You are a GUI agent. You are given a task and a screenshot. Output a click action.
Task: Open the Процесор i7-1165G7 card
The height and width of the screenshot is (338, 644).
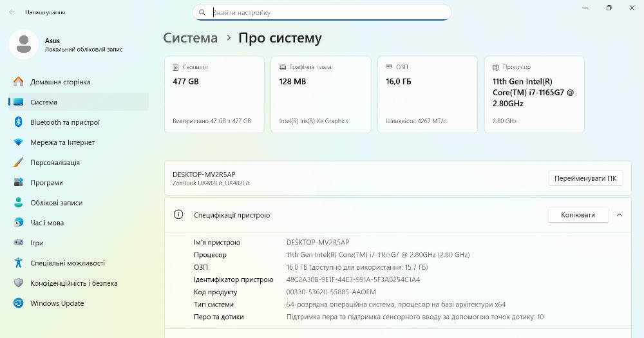coord(535,95)
